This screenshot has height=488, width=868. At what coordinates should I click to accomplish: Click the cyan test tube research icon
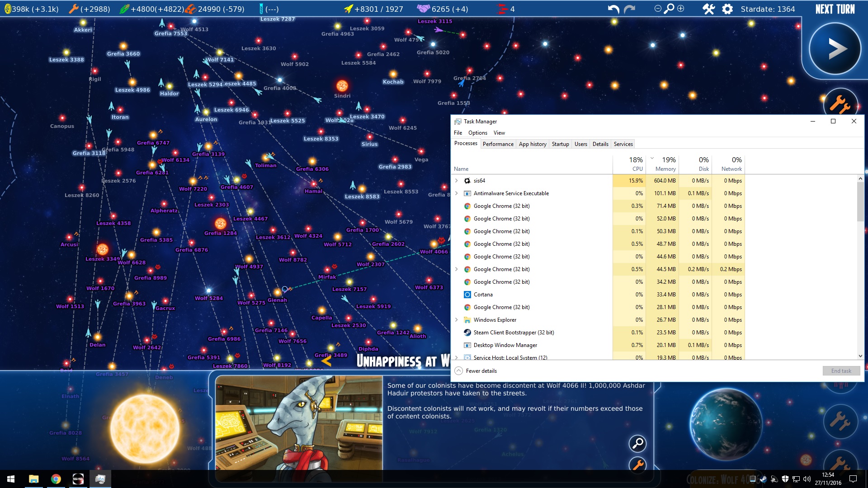(261, 9)
